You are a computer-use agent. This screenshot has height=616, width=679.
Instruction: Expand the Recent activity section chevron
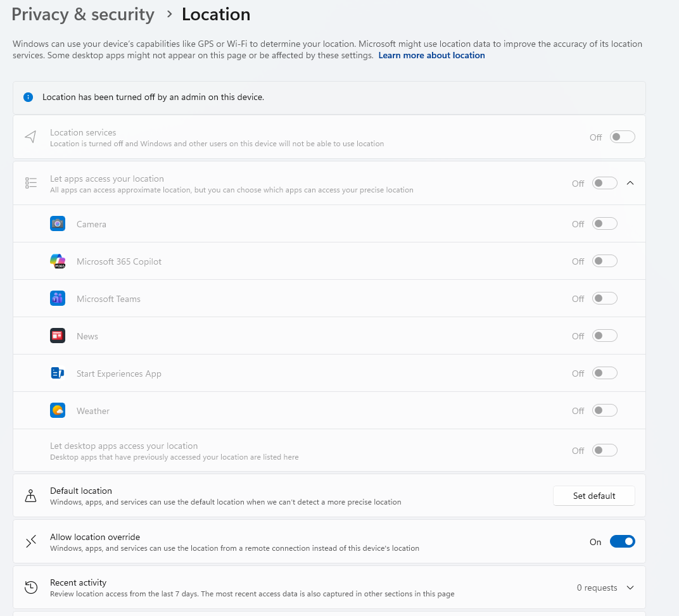click(x=630, y=588)
